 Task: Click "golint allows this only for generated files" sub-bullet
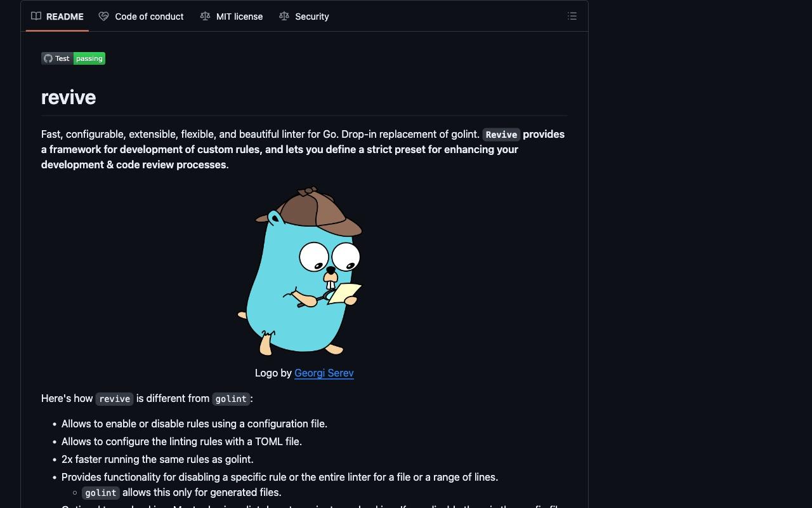tap(181, 493)
